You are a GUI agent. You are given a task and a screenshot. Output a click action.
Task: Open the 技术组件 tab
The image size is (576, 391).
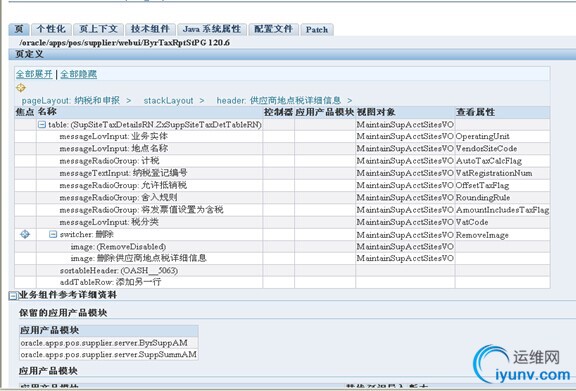(150, 29)
